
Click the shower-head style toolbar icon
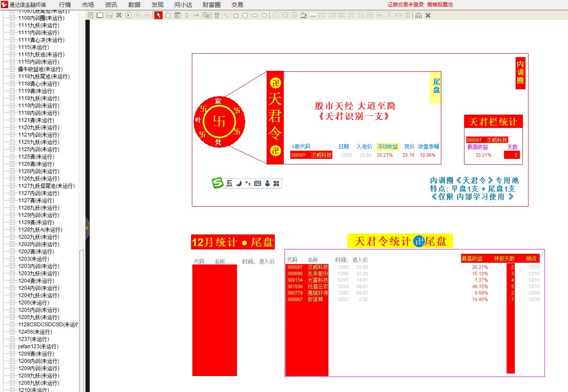418,15
